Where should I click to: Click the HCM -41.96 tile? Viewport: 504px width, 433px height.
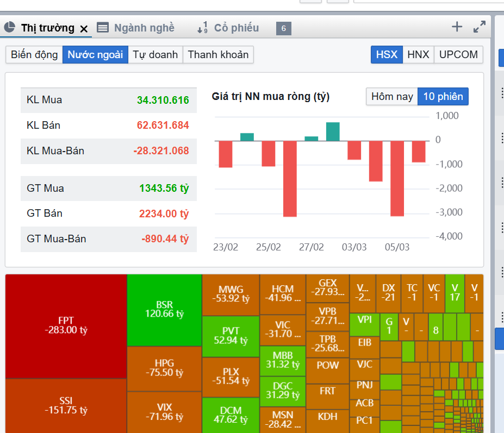tap(283, 294)
